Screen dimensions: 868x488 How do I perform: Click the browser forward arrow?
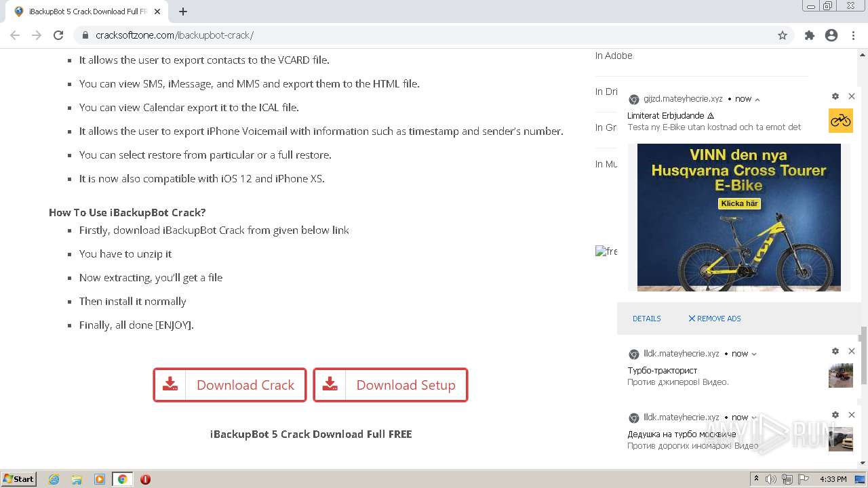pos(37,35)
